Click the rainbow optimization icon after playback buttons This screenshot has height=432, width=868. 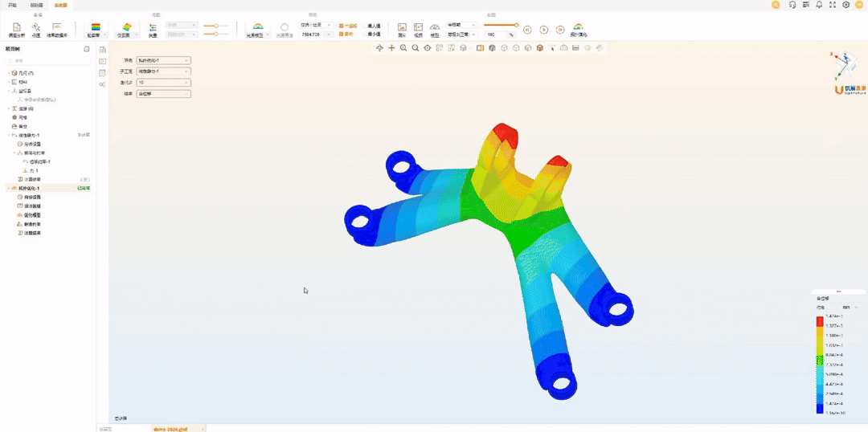578,30
